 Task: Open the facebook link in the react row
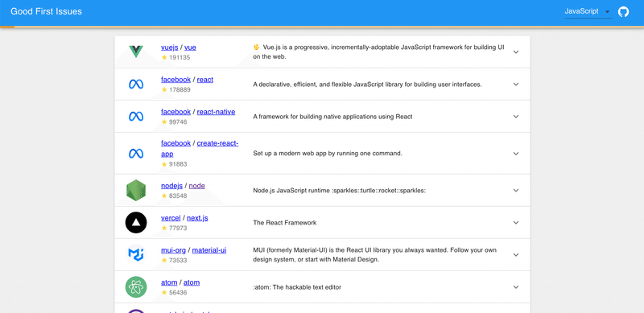[x=175, y=80]
